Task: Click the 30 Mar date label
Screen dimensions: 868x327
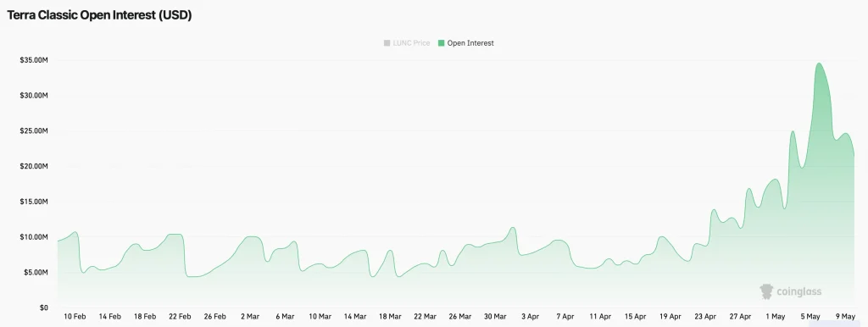Action: [495, 317]
